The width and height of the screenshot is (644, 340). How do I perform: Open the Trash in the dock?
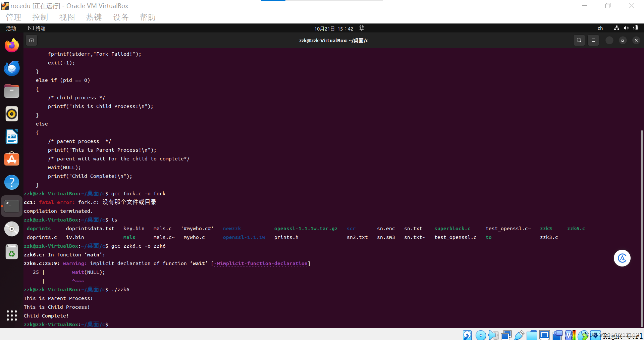click(x=12, y=252)
